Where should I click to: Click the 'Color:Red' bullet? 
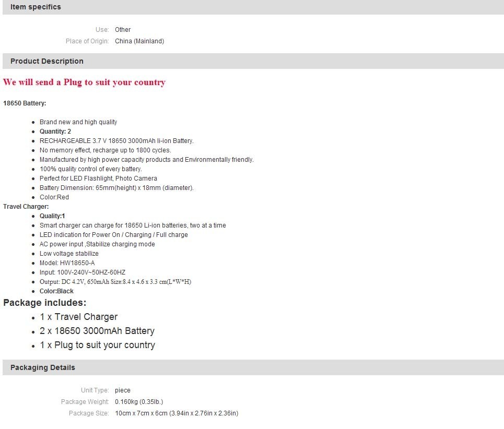coord(54,197)
